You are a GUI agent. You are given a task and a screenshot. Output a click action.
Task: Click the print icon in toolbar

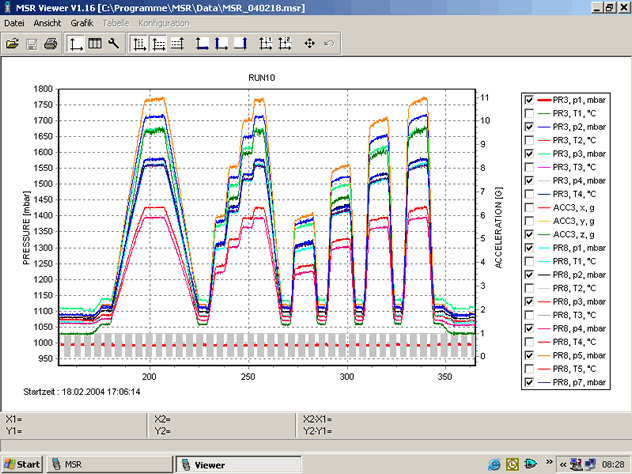tap(49, 43)
